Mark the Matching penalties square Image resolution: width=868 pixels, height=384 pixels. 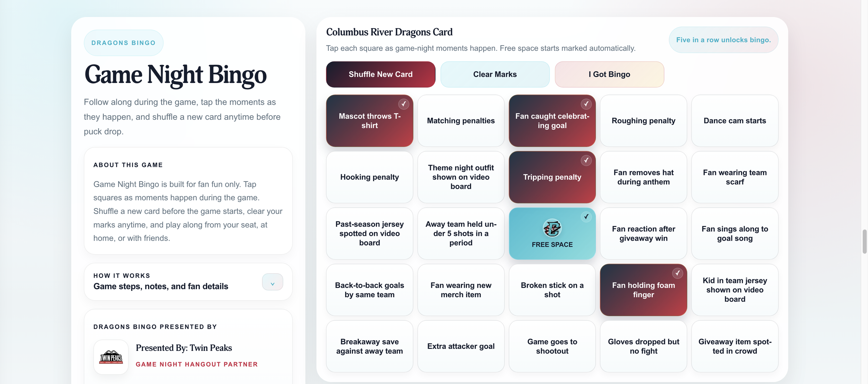pos(461,121)
